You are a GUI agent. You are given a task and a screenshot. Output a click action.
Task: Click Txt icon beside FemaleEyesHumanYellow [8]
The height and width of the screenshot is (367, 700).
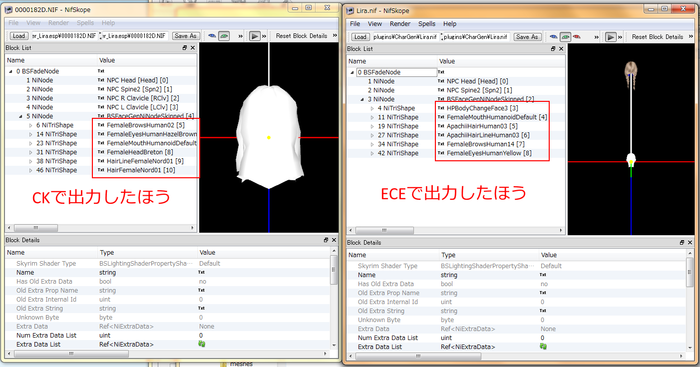441,153
